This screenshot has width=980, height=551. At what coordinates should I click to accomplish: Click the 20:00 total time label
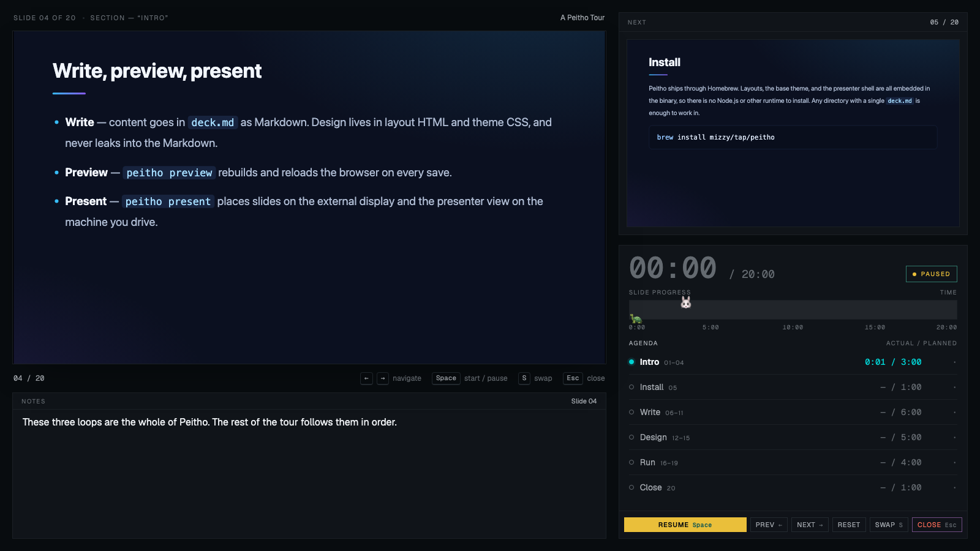[758, 274]
